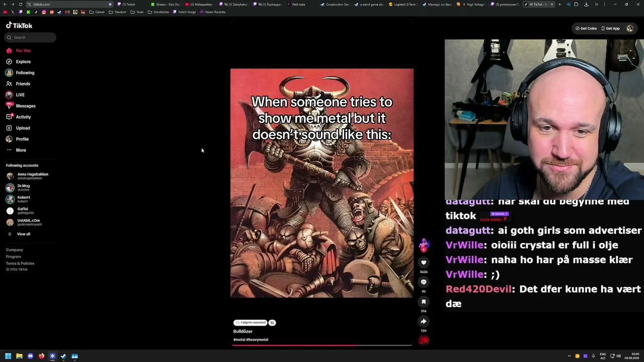
Task: Switch to the High Voltage tab
Action: pos(472,5)
